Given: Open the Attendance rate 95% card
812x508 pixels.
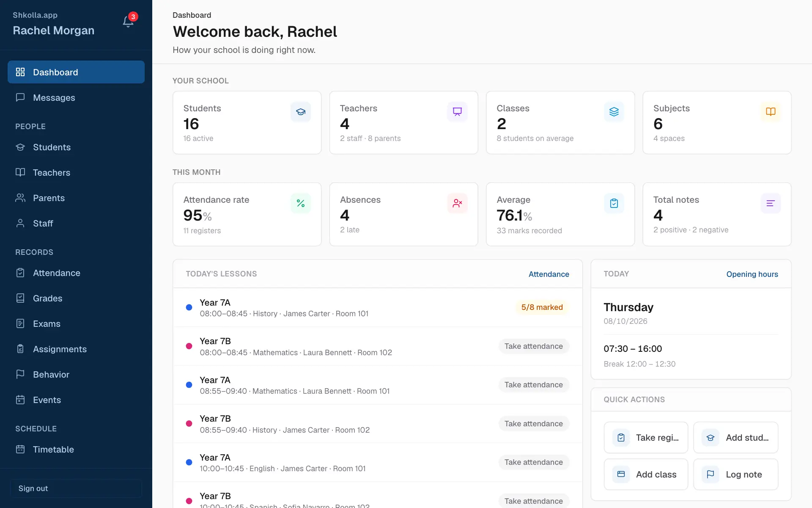Looking at the screenshot, I should click(247, 214).
